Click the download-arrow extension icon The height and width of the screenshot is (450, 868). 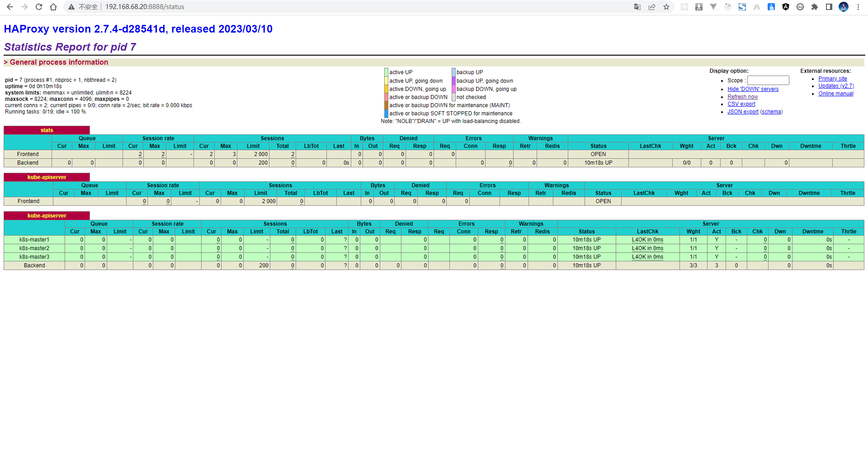[x=699, y=7]
